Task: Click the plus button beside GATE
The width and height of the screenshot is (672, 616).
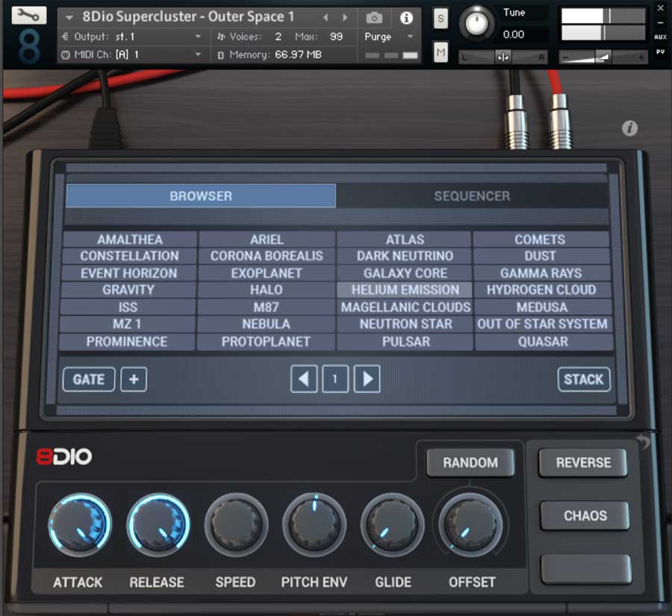Action: coord(134,379)
